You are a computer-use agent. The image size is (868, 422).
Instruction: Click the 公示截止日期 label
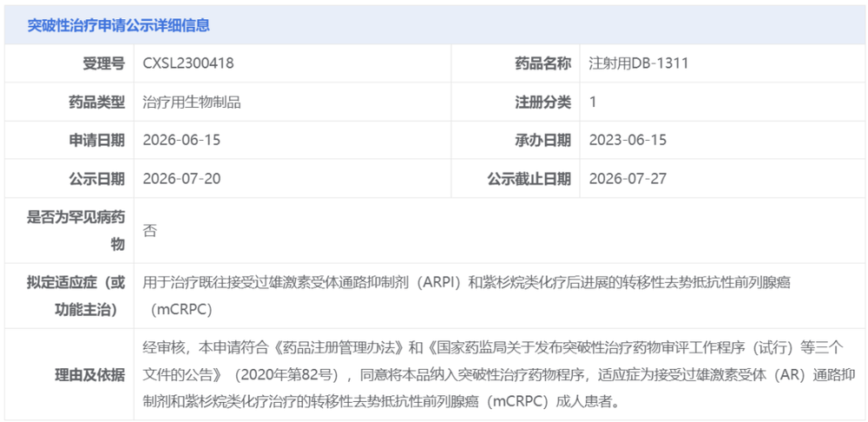point(529,178)
